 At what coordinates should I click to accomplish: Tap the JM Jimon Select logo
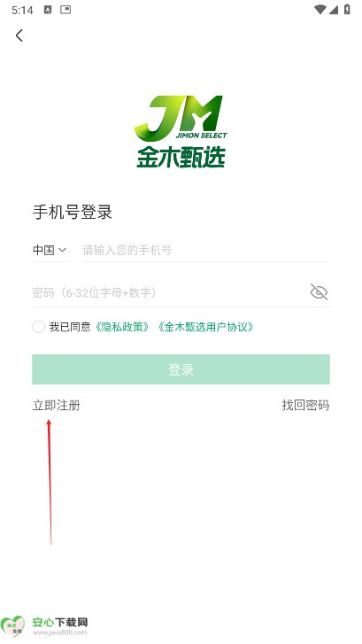click(181, 131)
